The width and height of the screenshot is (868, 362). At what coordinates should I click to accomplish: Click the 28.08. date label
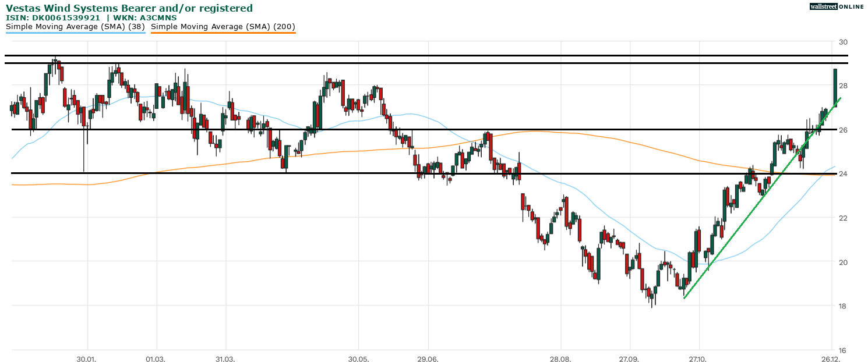click(560, 359)
